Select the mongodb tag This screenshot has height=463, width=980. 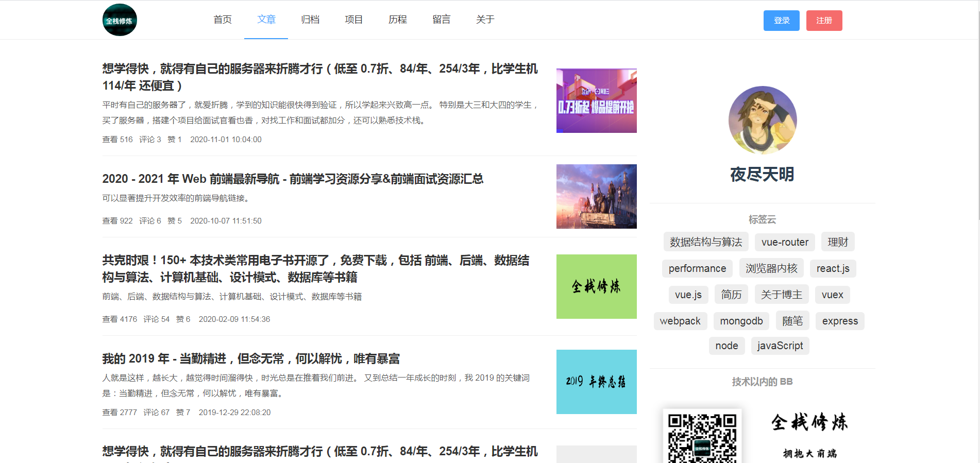pyautogui.click(x=741, y=321)
